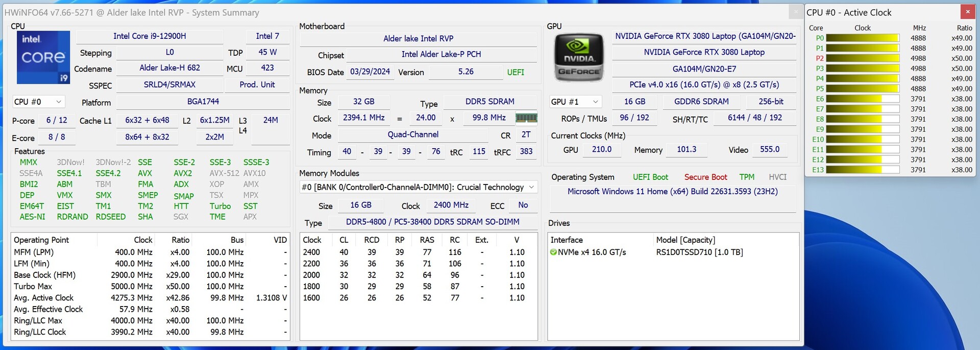This screenshot has width=980, height=350.
Task: Click the E6 core clock bar
Action: click(862, 99)
